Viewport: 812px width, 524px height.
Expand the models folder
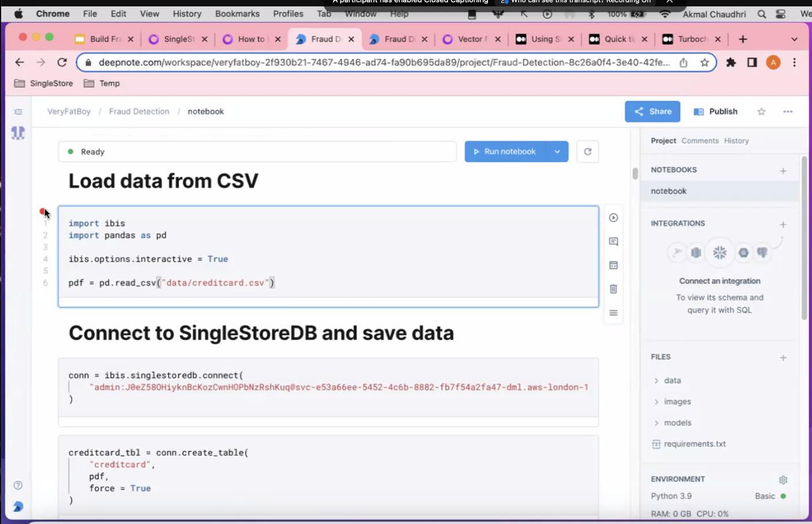click(x=656, y=423)
